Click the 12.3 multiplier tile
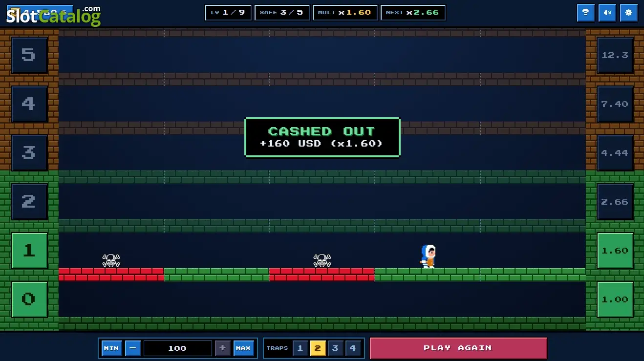644x361 pixels. [x=615, y=55]
